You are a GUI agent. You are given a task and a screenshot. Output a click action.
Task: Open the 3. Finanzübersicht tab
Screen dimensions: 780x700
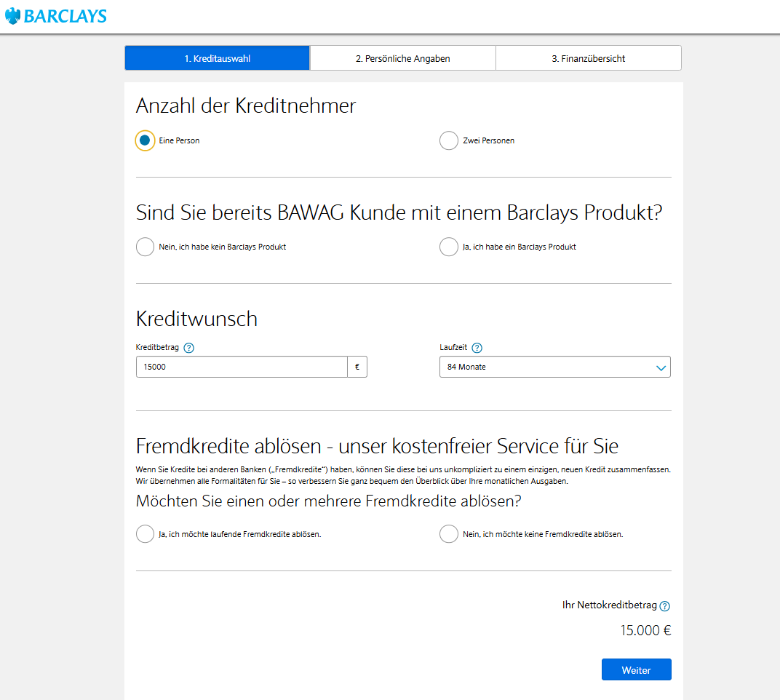coord(589,58)
